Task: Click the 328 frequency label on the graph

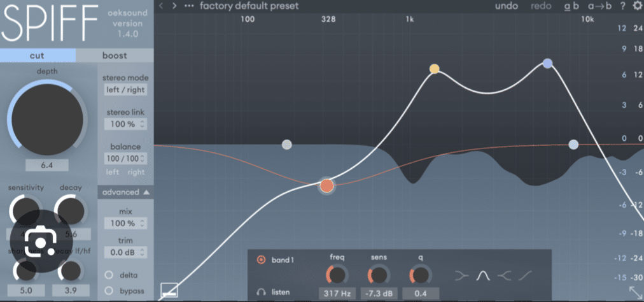Action: pos(328,19)
